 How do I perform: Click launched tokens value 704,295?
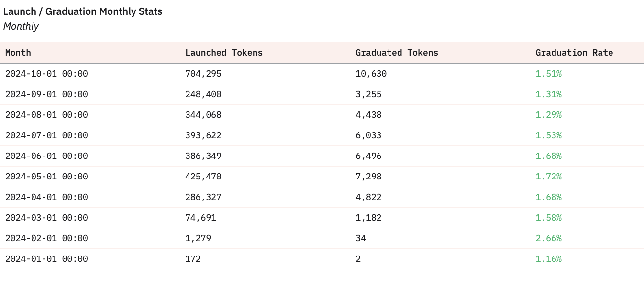[x=203, y=74]
